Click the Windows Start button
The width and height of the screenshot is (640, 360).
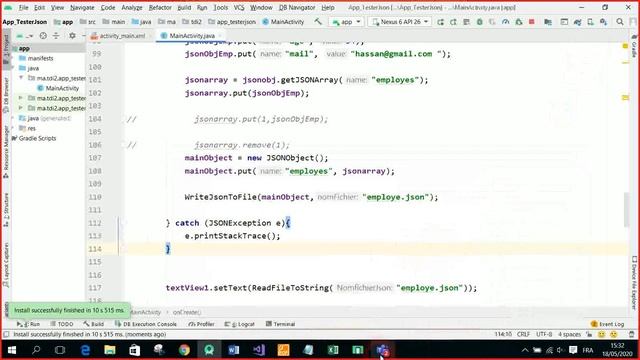tap(11, 350)
